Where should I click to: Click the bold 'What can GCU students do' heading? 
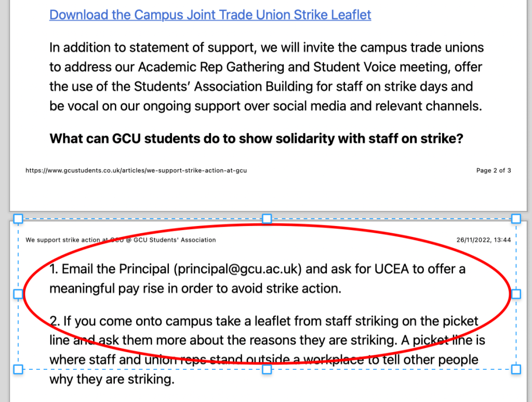[256, 139]
